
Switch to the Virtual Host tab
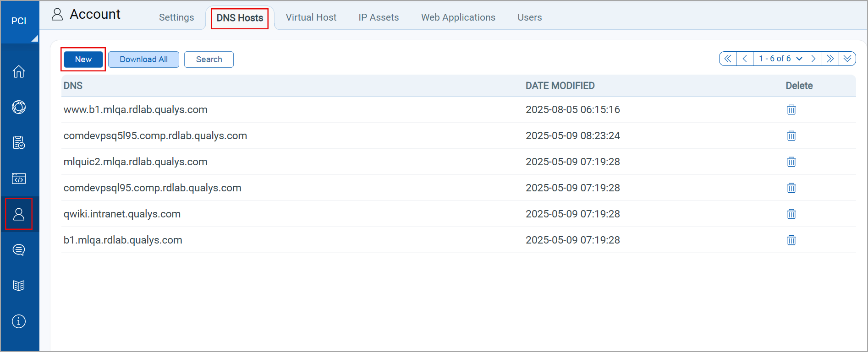pos(311,17)
